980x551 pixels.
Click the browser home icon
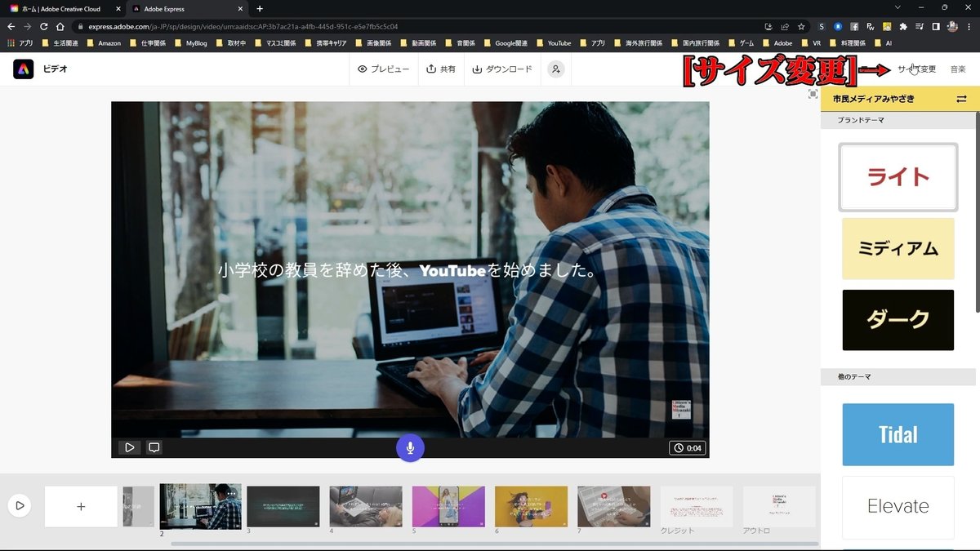click(x=60, y=26)
